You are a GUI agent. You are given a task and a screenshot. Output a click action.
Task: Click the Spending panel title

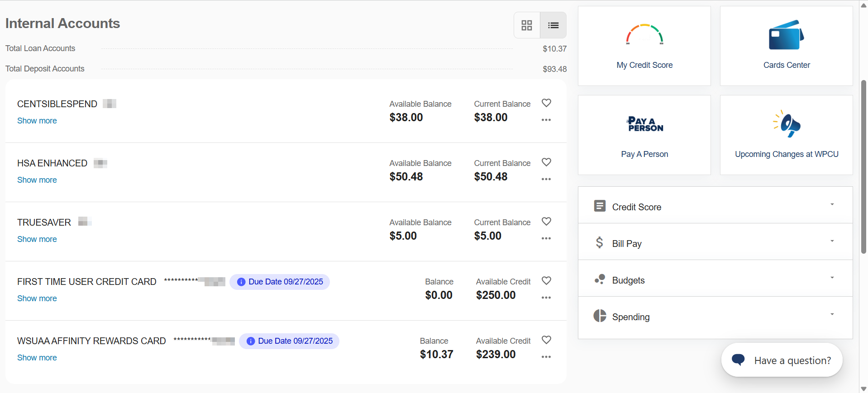pos(630,317)
